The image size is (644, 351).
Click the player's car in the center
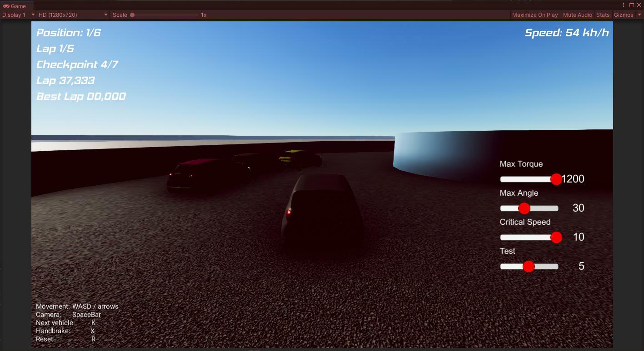pyautogui.click(x=322, y=216)
